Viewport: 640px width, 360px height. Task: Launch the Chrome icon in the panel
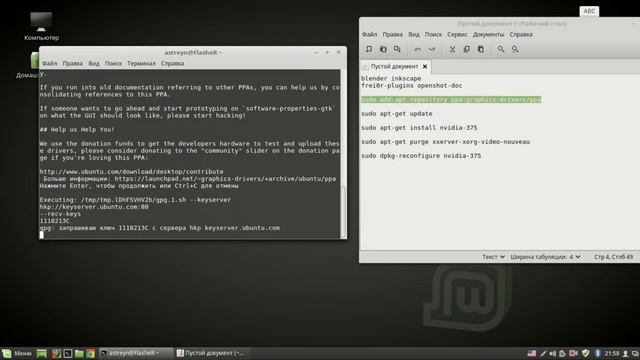[x=91, y=353]
